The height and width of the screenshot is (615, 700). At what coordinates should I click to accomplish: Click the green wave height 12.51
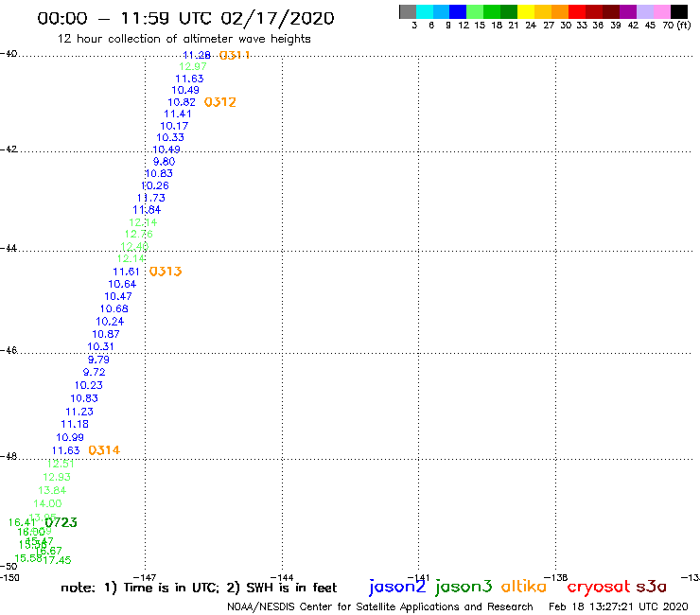61,464
